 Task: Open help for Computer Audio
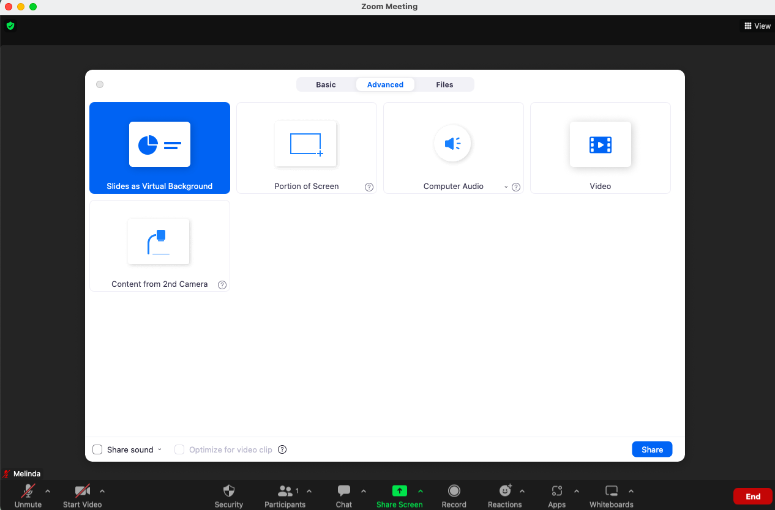516,187
